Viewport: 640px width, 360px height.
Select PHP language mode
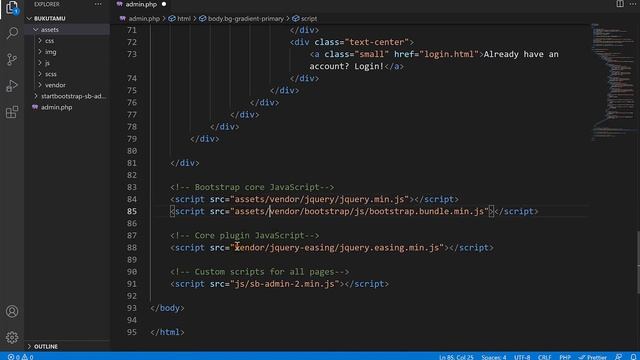(x=565, y=357)
